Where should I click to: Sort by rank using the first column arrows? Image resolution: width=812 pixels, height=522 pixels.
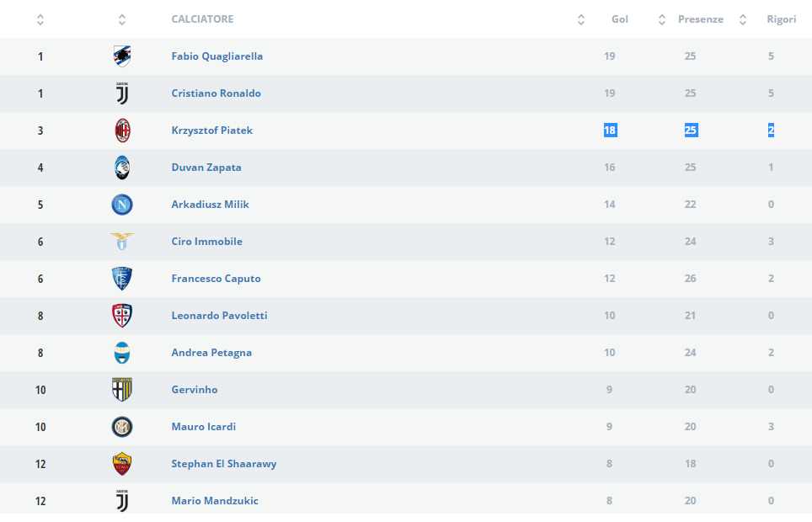coord(40,19)
